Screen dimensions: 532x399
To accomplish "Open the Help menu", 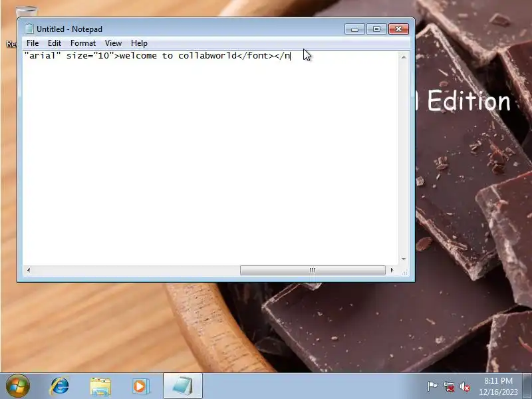I will pyautogui.click(x=139, y=43).
